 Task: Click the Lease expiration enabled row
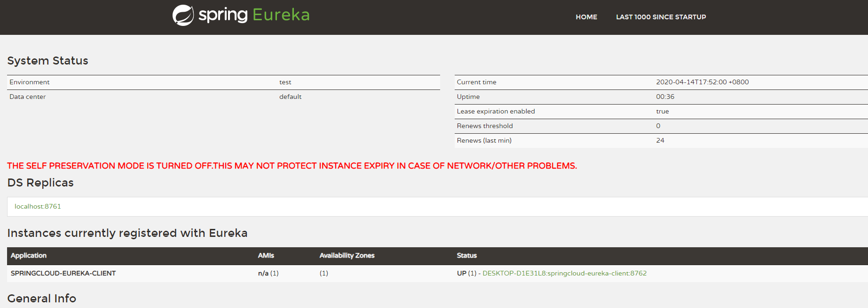[x=496, y=111]
